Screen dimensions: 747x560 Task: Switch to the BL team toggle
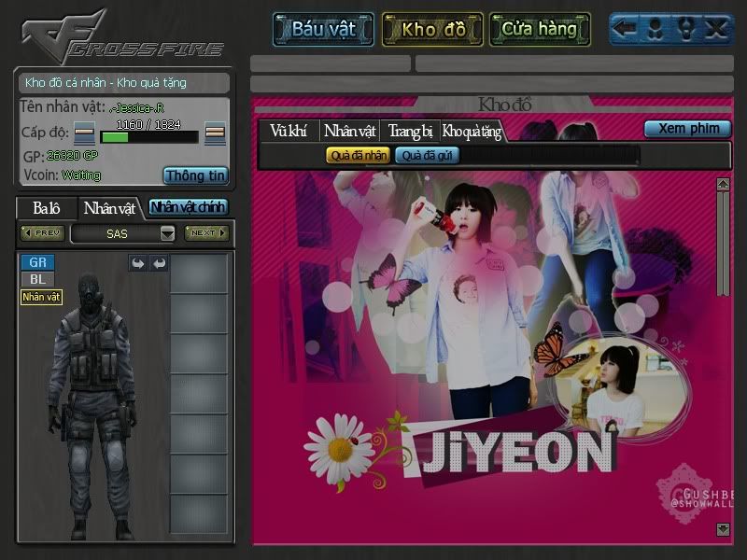point(37,279)
